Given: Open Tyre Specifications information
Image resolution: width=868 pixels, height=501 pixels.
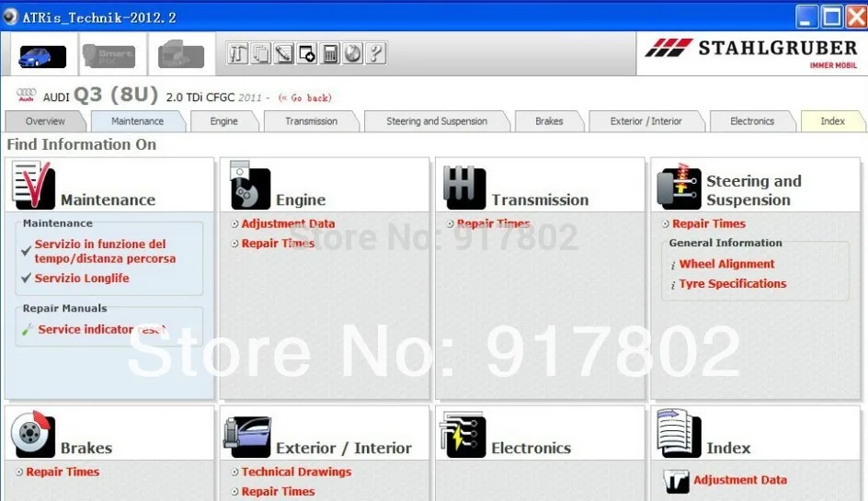Looking at the screenshot, I should point(732,284).
